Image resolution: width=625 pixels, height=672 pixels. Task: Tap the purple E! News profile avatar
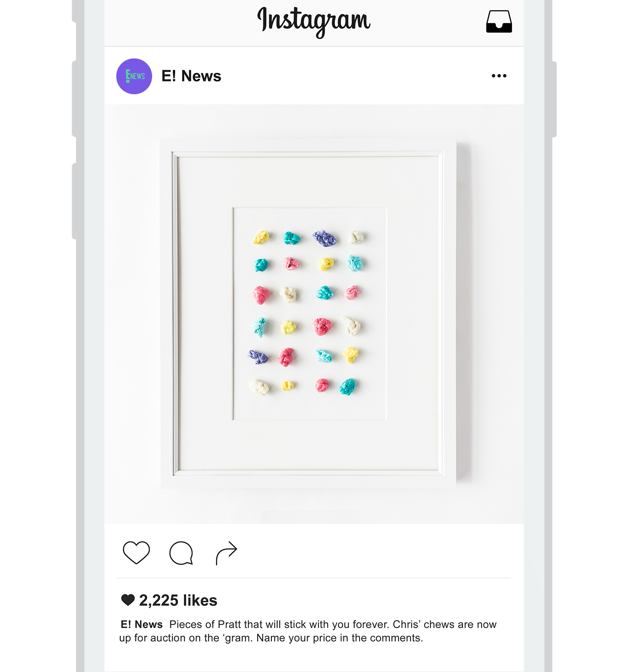click(x=134, y=76)
